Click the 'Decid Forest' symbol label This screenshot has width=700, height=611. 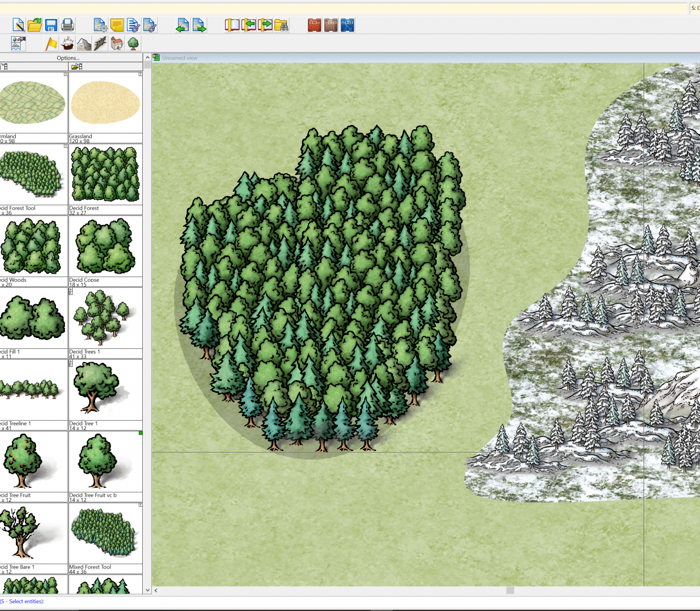[x=84, y=208]
